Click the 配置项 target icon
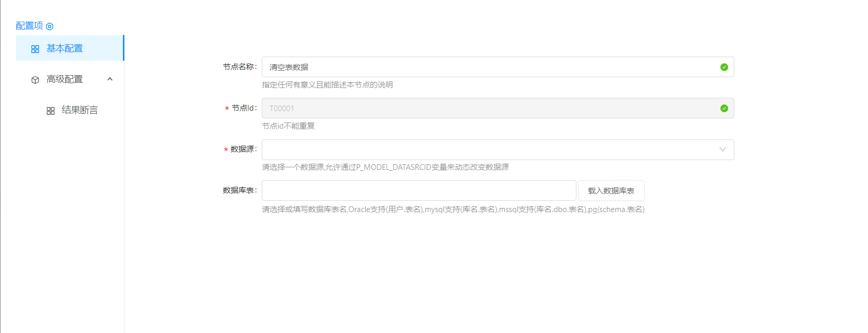868x333 pixels. tap(50, 26)
